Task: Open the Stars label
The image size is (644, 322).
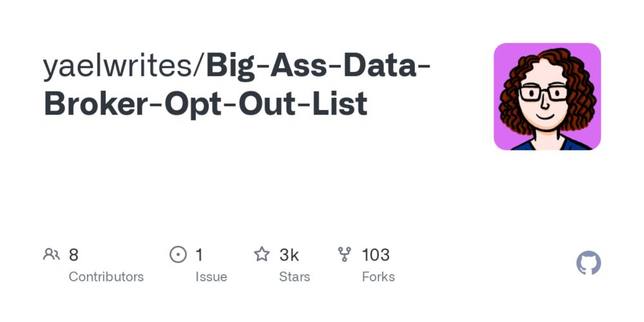Action: pyautogui.click(x=294, y=277)
